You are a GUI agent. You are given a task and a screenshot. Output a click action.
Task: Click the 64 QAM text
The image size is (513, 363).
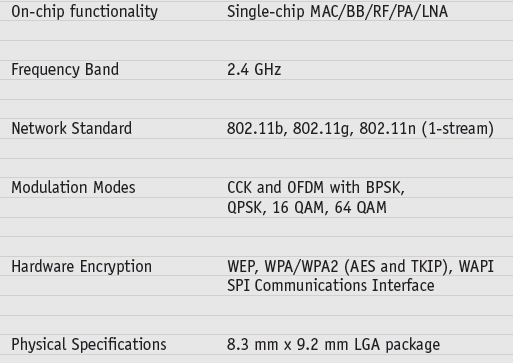coord(360,207)
